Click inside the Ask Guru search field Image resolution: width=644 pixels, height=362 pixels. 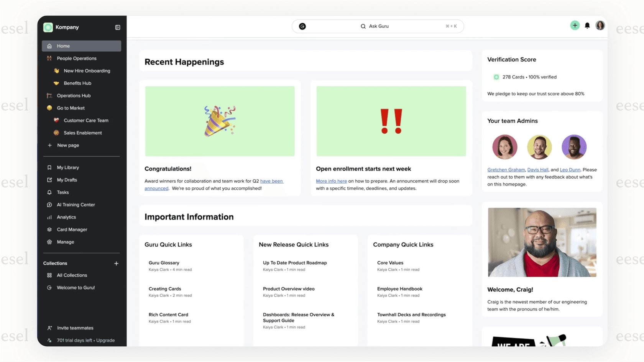click(x=379, y=26)
